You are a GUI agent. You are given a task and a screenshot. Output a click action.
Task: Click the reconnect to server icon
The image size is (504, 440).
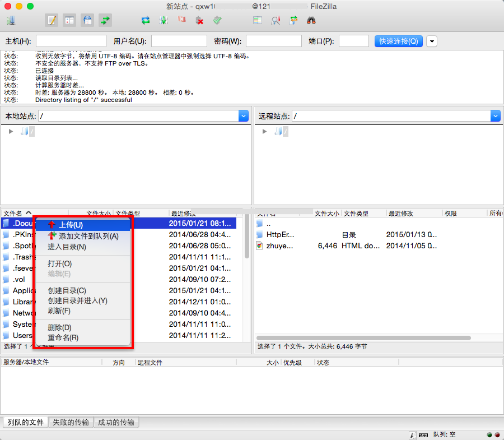point(217,21)
